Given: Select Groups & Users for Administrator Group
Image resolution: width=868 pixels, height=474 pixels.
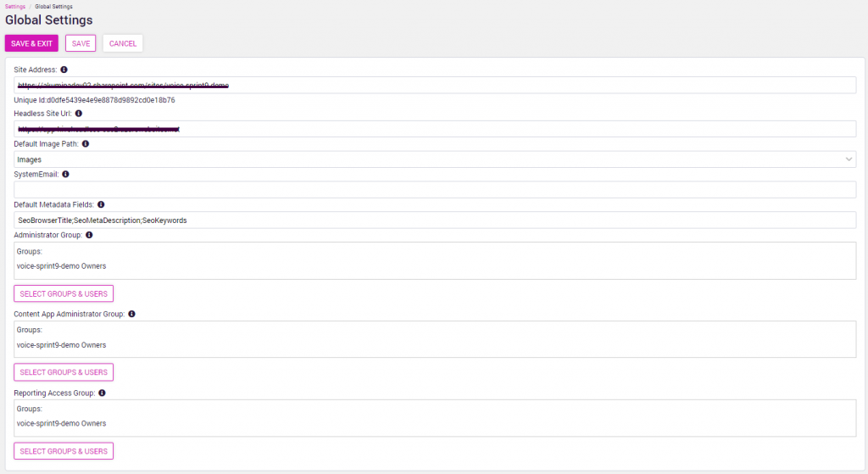Looking at the screenshot, I should 64,293.
